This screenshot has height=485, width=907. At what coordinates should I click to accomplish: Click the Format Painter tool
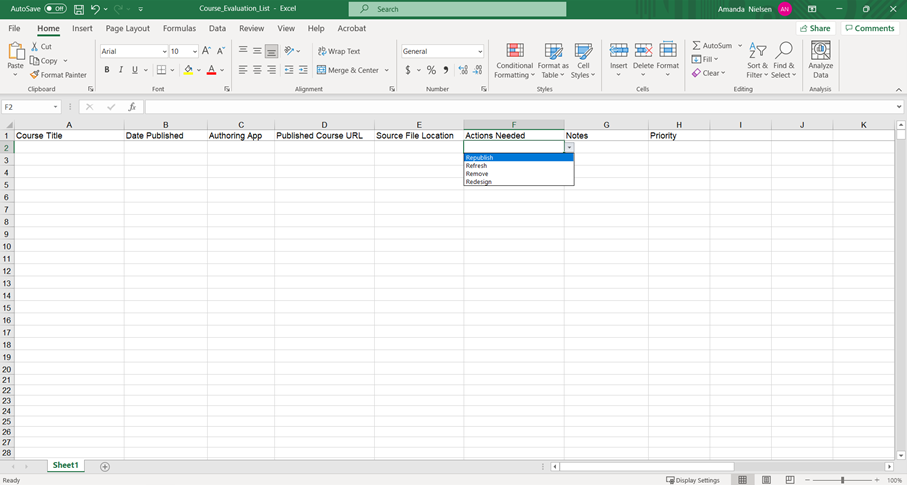(x=58, y=75)
